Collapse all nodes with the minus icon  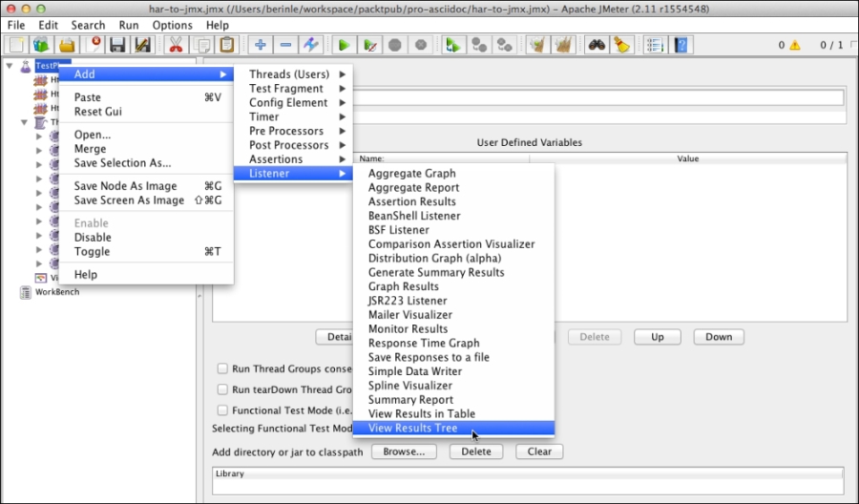tap(285, 45)
